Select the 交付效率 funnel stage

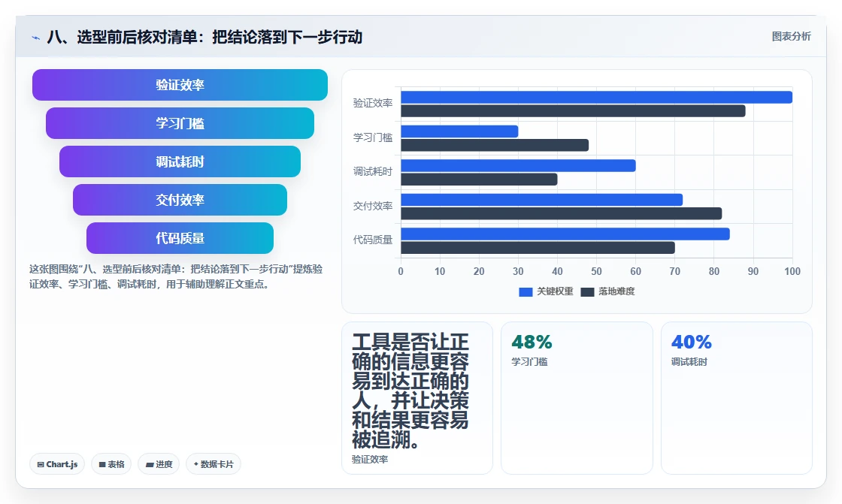(180, 200)
